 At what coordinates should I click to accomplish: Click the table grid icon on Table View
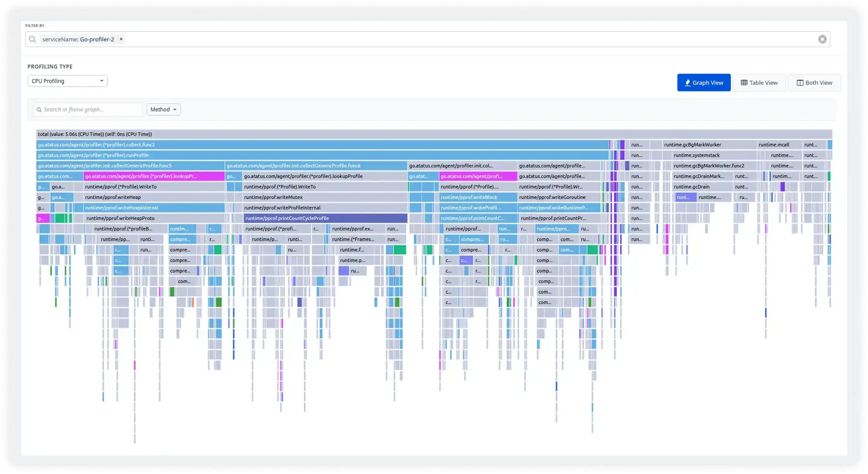pyautogui.click(x=744, y=83)
